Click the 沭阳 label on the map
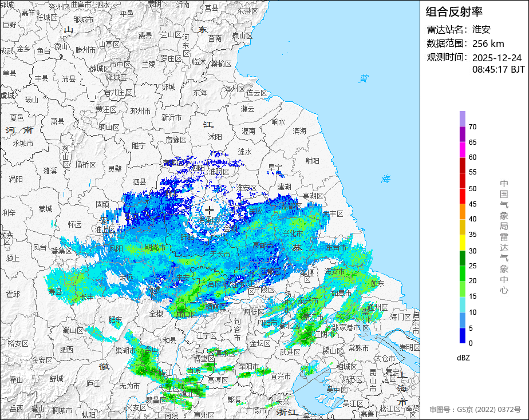The image size is (529, 420). [215, 137]
